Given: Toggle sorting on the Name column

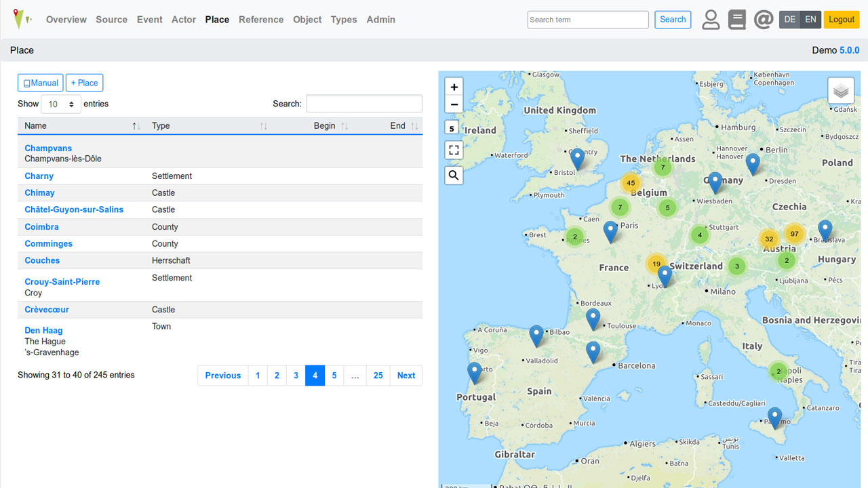Looking at the screenshot, I should point(135,125).
